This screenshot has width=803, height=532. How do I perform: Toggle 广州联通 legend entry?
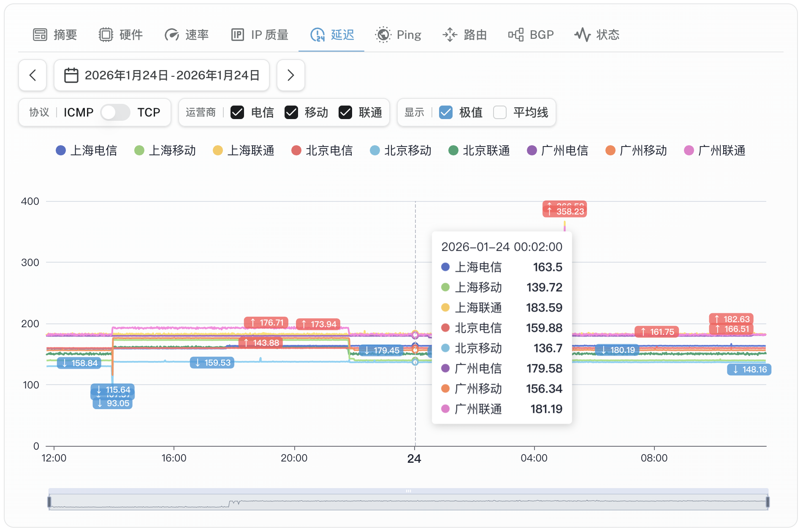(x=715, y=150)
